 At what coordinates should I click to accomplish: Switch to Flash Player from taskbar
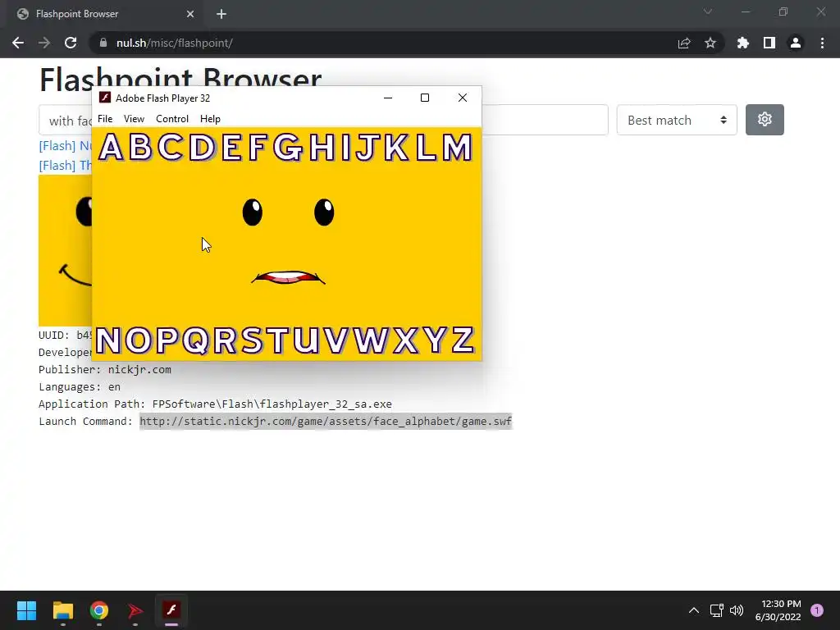click(171, 610)
